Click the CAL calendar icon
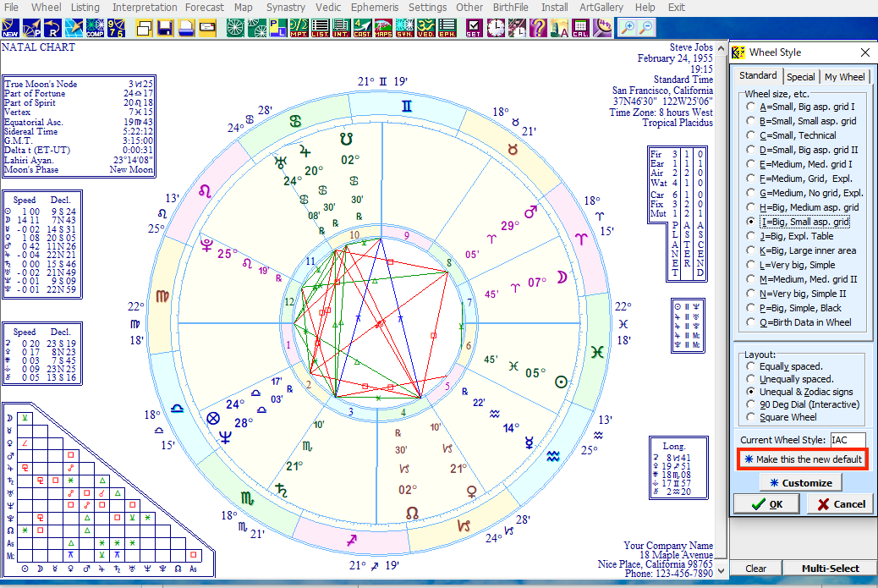This screenshot has height=588, width=878. tap(580, 27)
